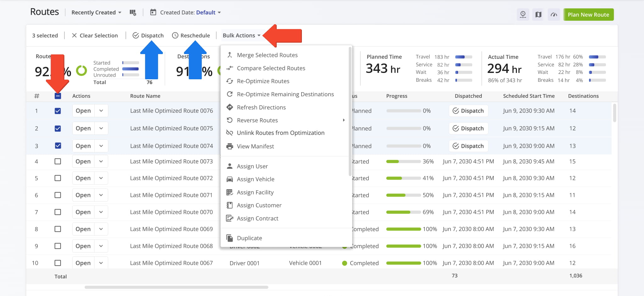Select Merge Selected Routes
Screen dimensions: 644x296
[x=267, y=55]
